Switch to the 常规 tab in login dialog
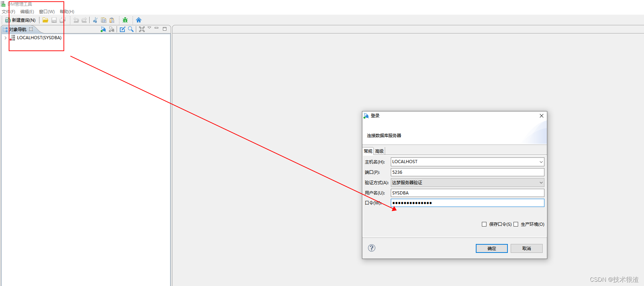The image size is (644, 286). pyautogui.click(x=368, y=151)
